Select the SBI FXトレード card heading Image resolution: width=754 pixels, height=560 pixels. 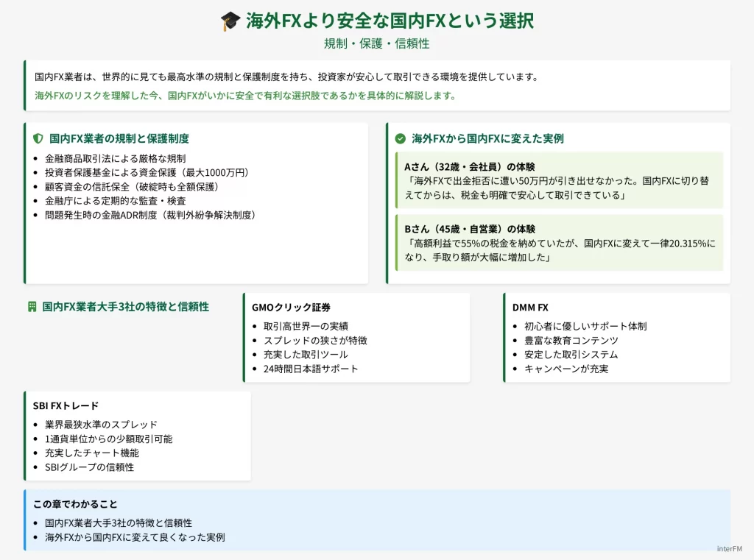coord(66,405)
